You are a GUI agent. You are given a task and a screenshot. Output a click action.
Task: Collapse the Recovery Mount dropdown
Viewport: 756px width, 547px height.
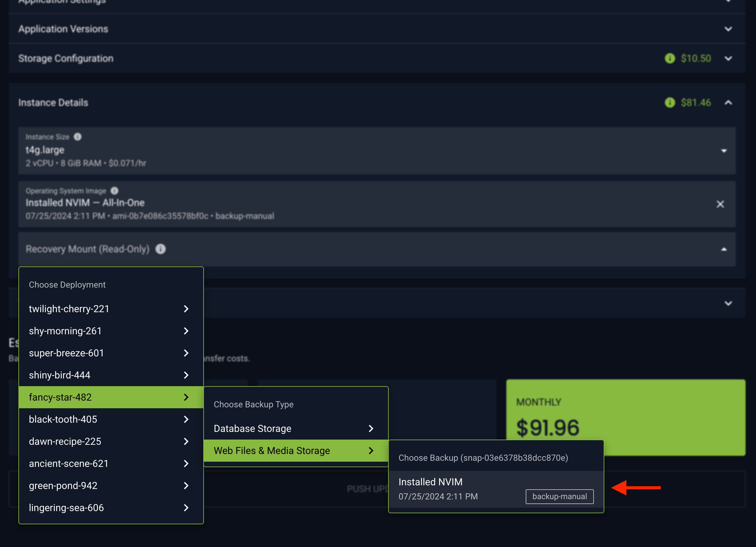pos(724,250)
